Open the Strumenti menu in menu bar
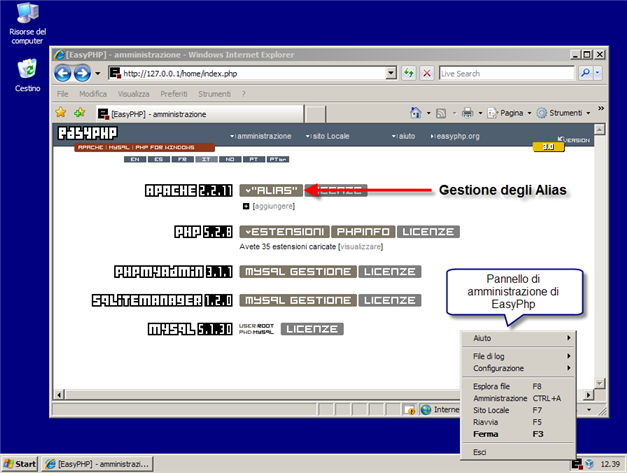 [x=214, y=94]
